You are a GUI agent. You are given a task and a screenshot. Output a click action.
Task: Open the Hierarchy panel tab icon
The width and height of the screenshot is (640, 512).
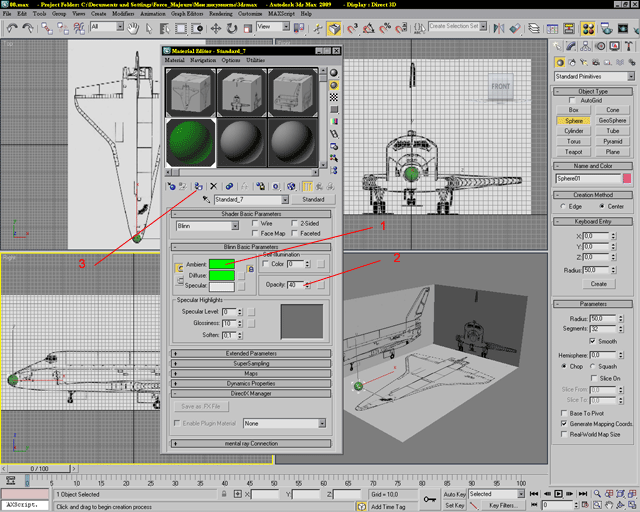586,46
